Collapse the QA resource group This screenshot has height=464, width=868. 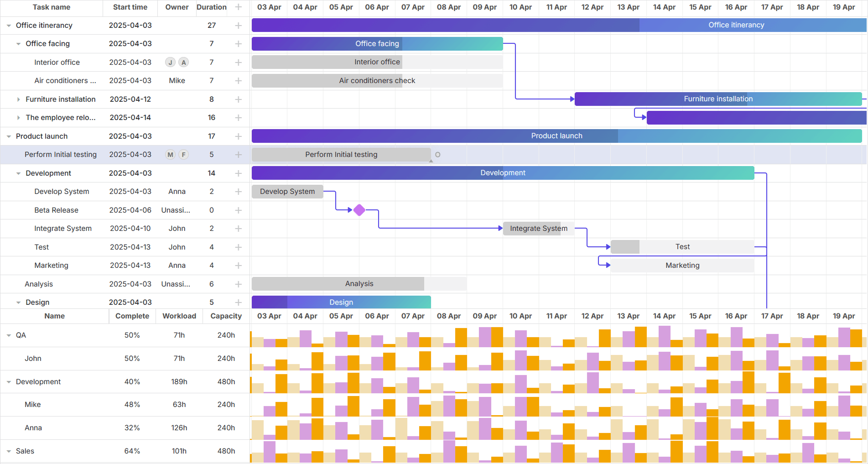pos(9,335)
